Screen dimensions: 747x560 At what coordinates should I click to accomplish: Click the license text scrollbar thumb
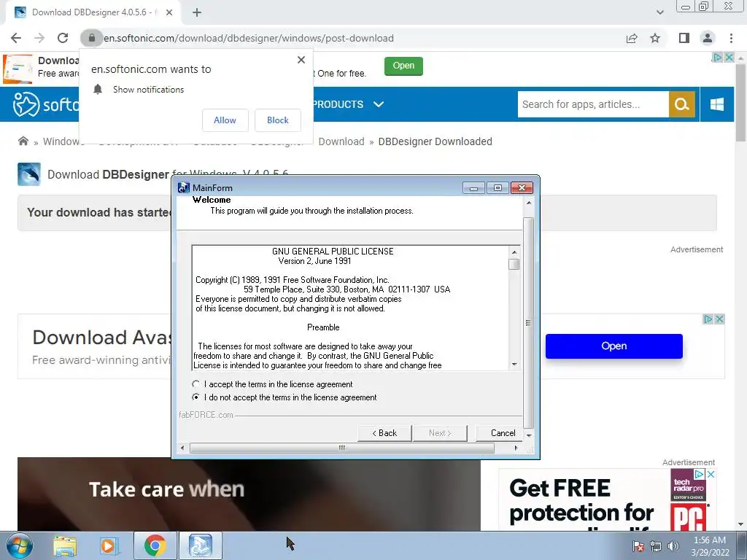pyautogui.click(x=514, y=264)
